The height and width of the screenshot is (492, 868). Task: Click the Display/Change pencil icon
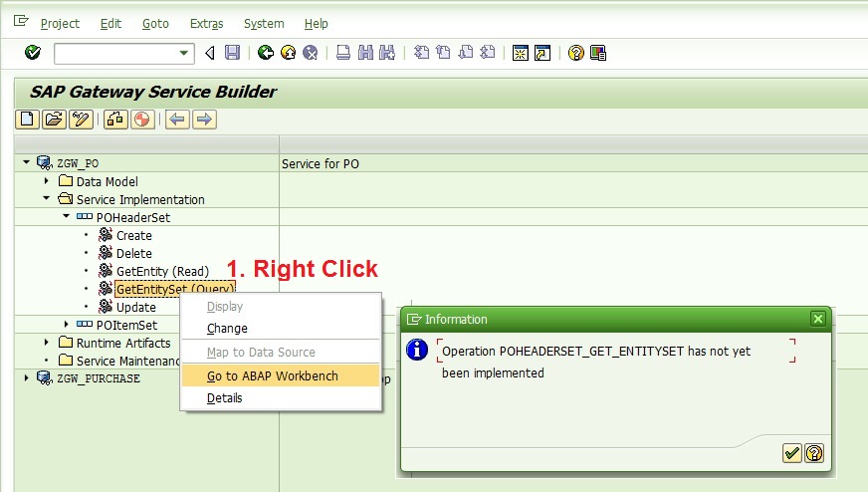(81, 120)
